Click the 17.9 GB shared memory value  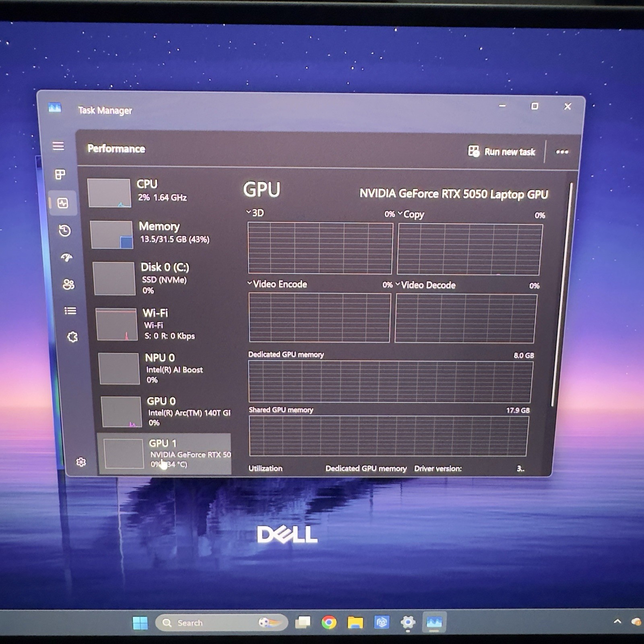[x=518, y=410]
